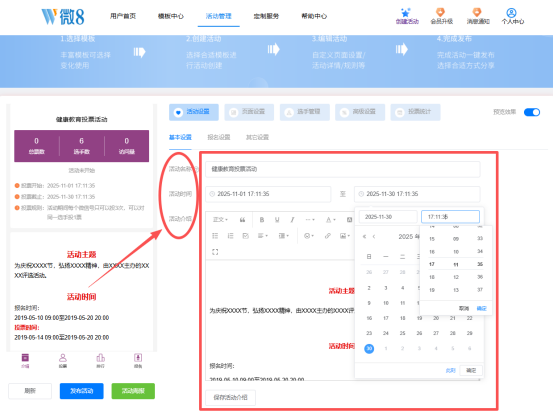Viewport: 553px width, 414px height.
Task: Switch to the 高级设置 tab
Action: (x=360, y=112)
